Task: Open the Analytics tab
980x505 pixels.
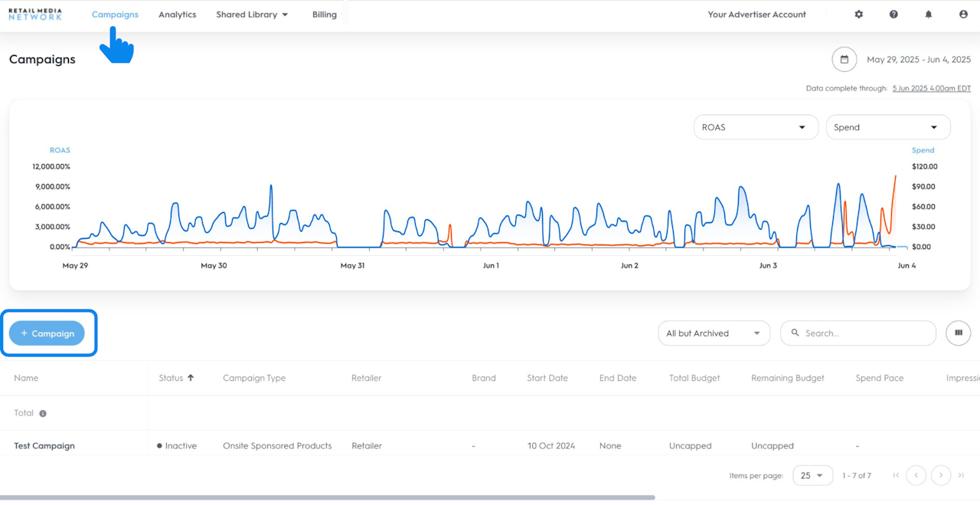Action: [x=178, y=15]
